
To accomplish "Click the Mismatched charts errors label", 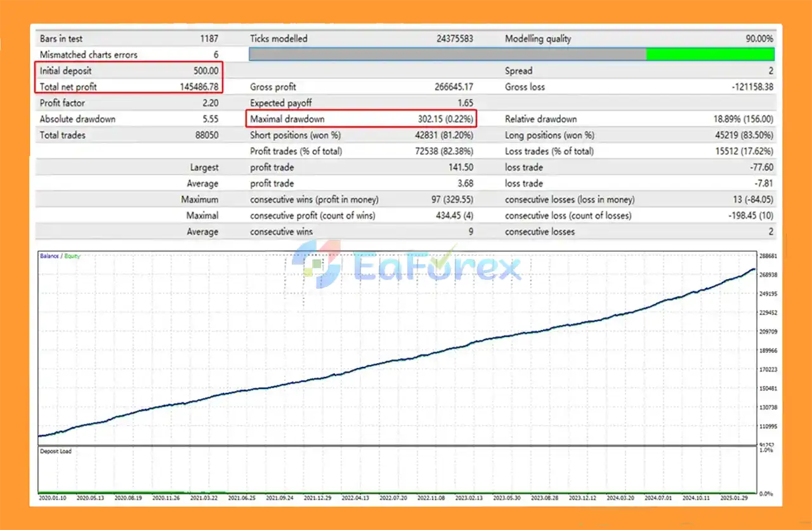I will (x=88, y=55).
